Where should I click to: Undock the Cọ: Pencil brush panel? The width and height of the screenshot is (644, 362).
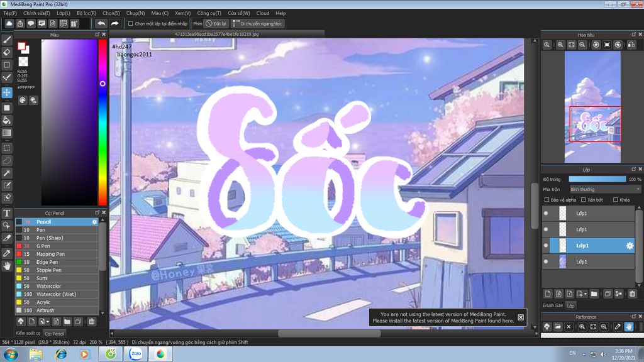[97, 212]
